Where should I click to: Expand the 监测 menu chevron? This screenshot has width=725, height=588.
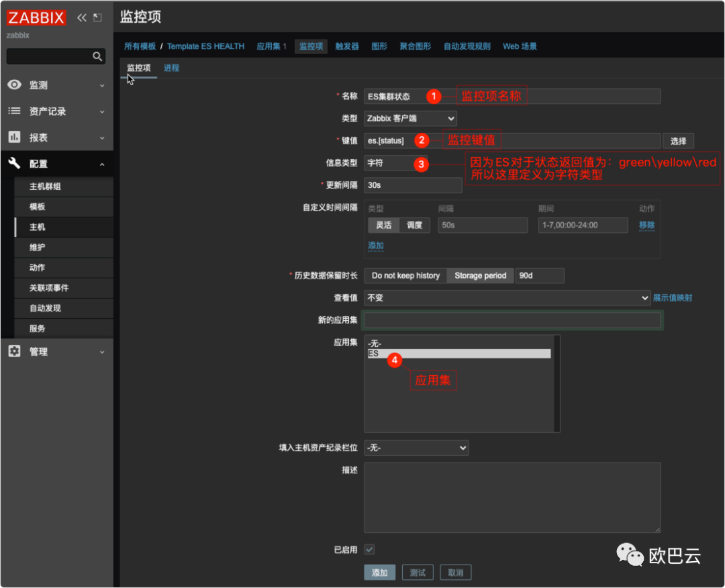click(102, 85)
